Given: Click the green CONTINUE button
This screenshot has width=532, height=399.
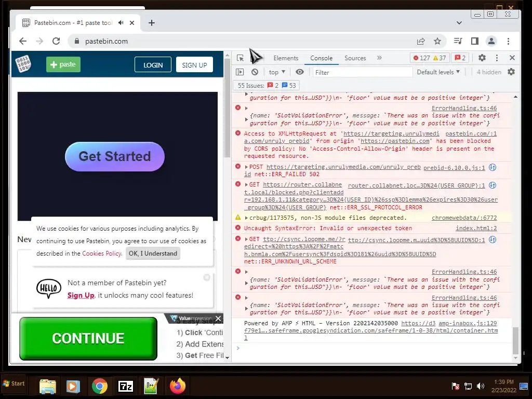Looking at the screenshot, I should (x=88, y=338).
